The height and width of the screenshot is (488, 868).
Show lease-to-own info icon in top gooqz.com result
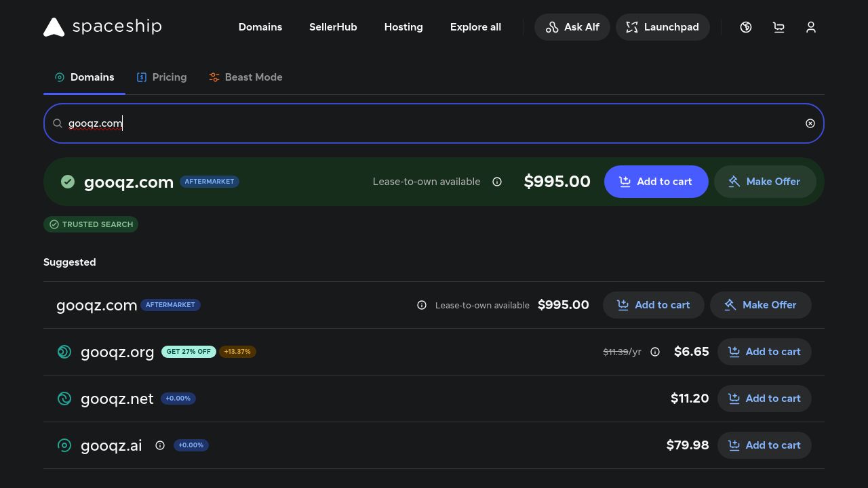click(497, 182)
